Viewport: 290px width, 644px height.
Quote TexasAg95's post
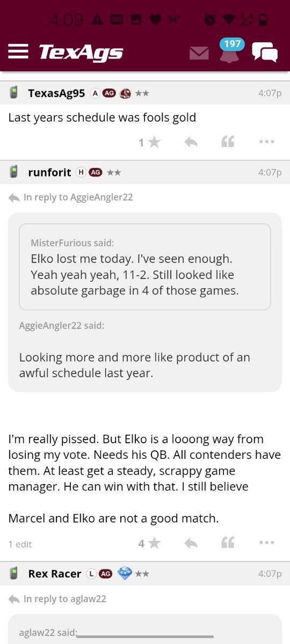(x=228, y=142)
